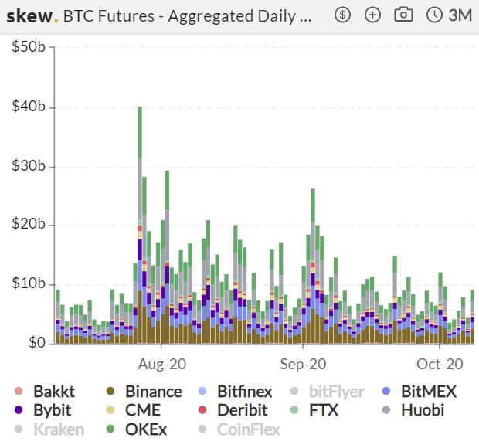Click the plus circle icon

372,15
